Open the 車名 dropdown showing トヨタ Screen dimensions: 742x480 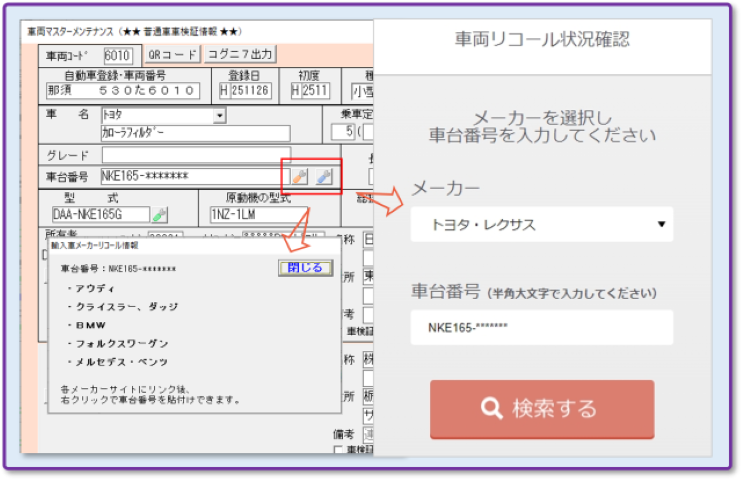click(x=220, y=116)
